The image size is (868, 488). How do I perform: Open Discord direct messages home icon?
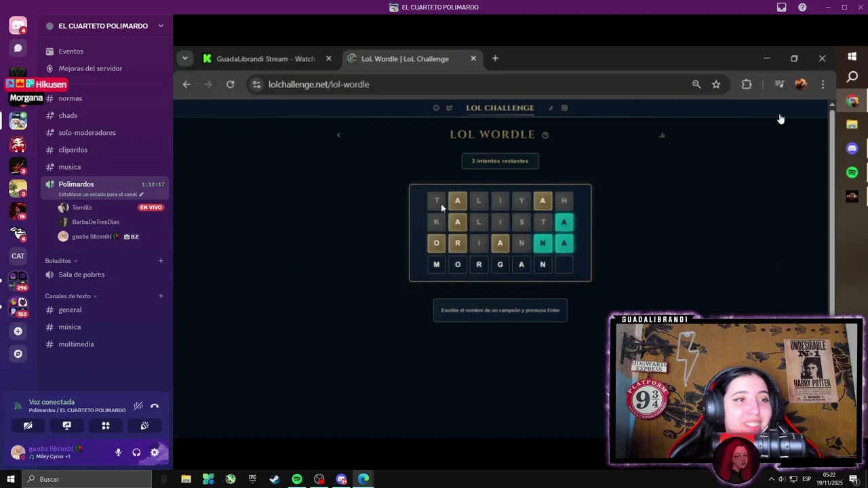(x=18, y=48)
